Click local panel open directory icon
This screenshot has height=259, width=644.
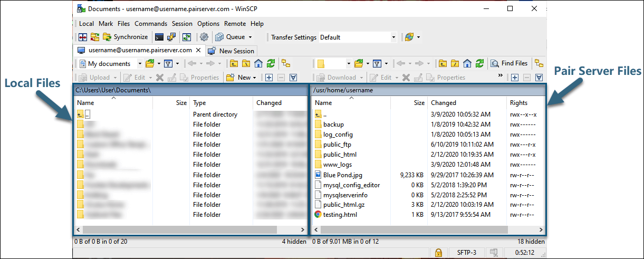pos(150,64)
